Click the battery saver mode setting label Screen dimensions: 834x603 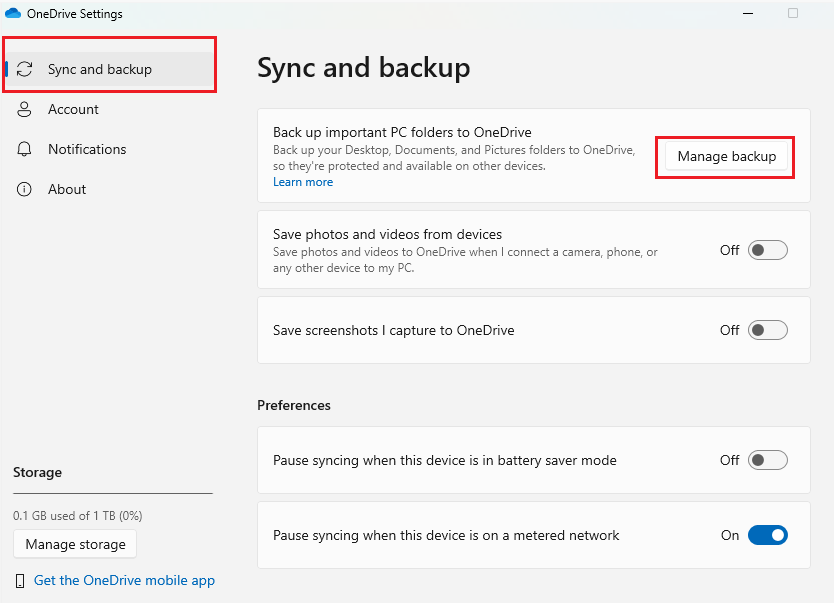click(445, 460)
